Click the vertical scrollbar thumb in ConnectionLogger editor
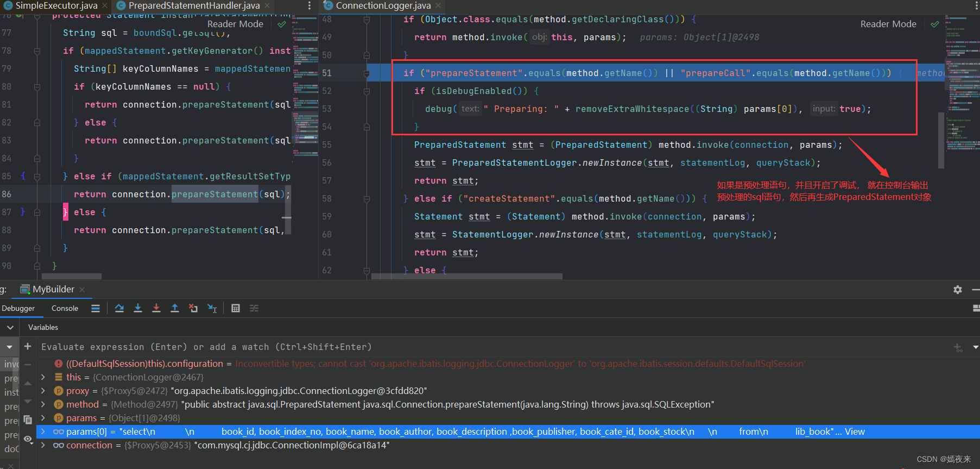Screen dimensions: 980x469 (941, 140)
